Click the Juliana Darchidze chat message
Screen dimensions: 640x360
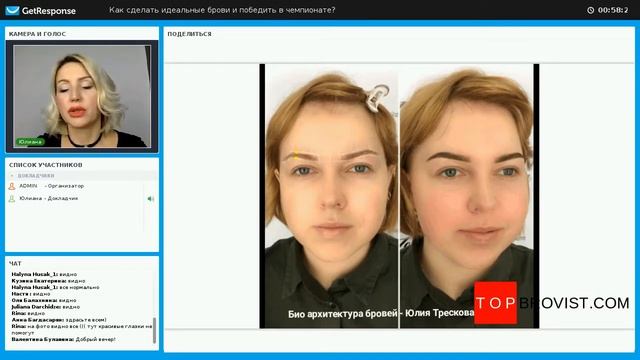tap(46, 307)
